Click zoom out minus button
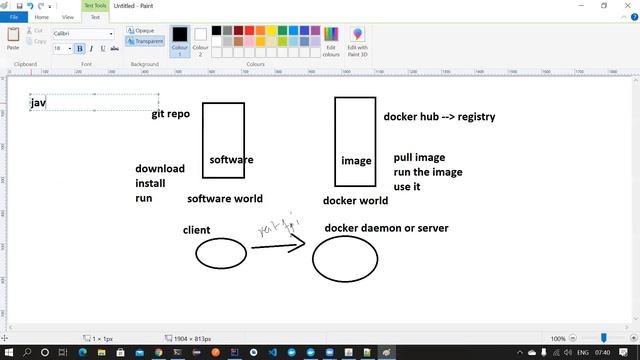 click(x=573, y=338)
